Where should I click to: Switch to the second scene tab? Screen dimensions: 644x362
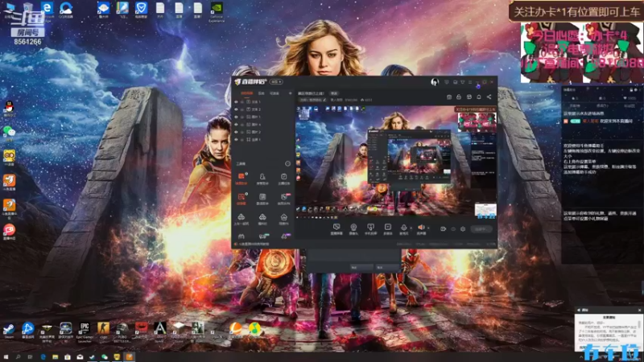coord(261,93)
